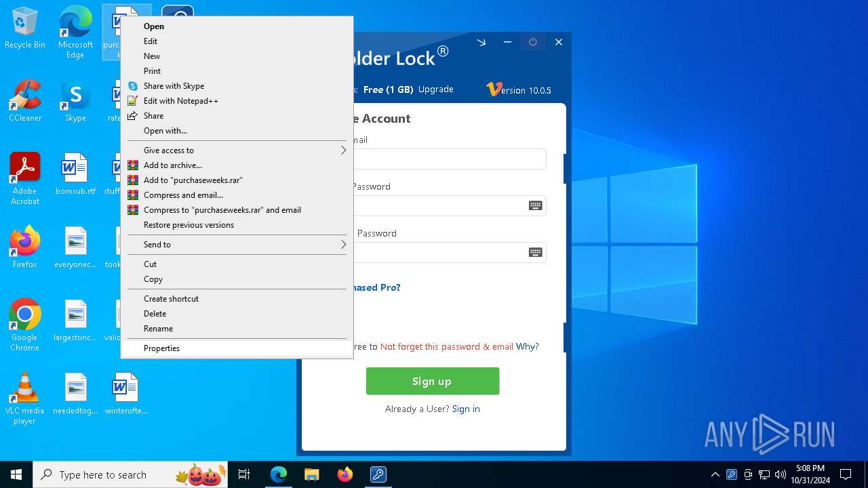Viewport: 868px width, 488px height.
Task: Click the taskbar search box
Action: [x=131, y=474]
